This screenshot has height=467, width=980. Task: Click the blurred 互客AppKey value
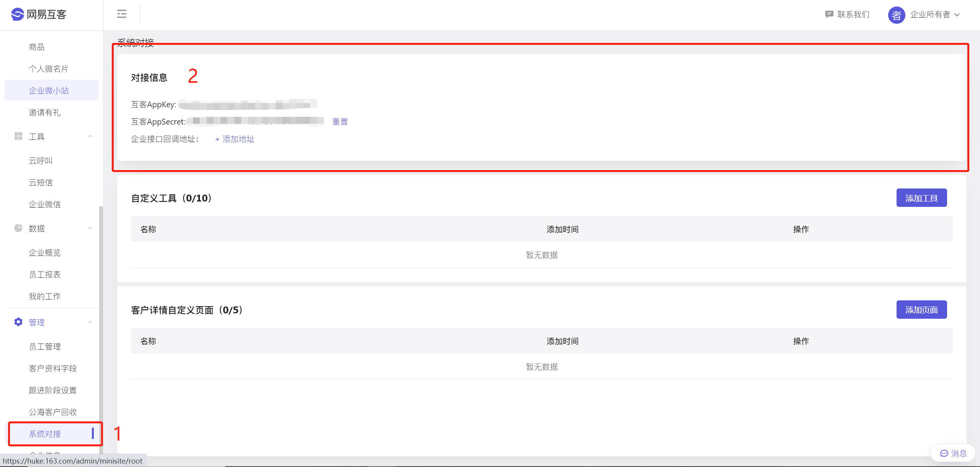point(248,104)
